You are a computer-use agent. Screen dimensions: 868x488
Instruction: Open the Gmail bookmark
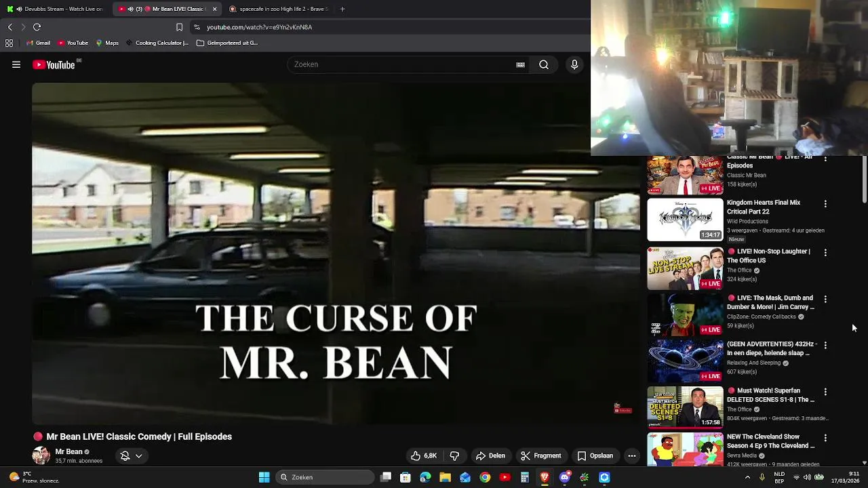point(38,43)
